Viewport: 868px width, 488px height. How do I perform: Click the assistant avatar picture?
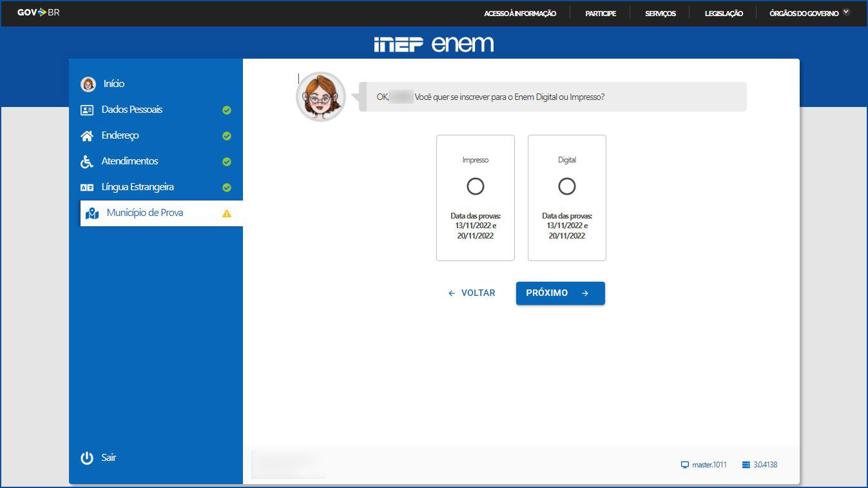[x=321, y=97]
